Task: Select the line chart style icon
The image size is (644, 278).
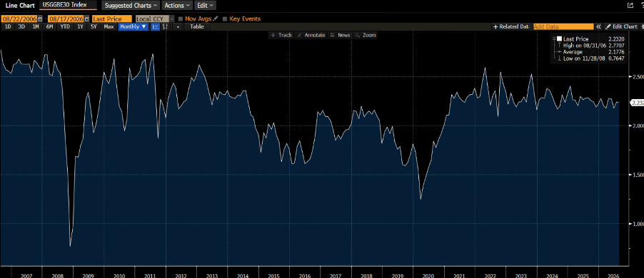Action: tap(156, 26)
